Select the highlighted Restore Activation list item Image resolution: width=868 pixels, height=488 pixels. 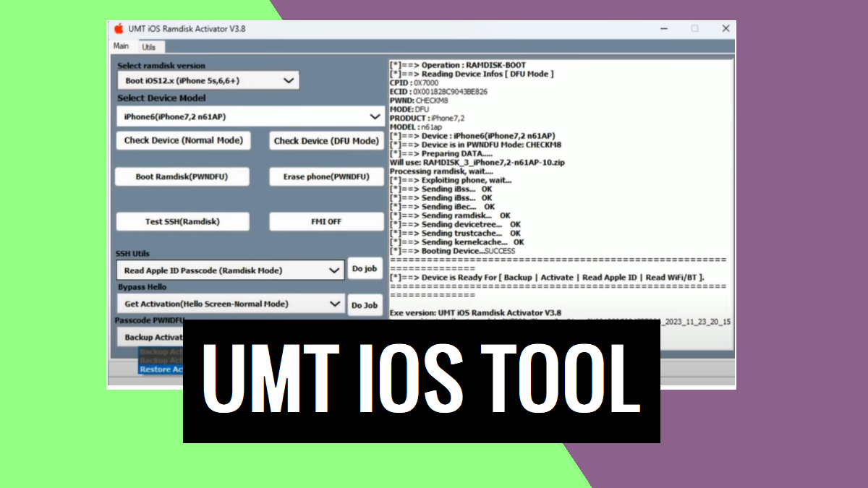pos(161,369)
